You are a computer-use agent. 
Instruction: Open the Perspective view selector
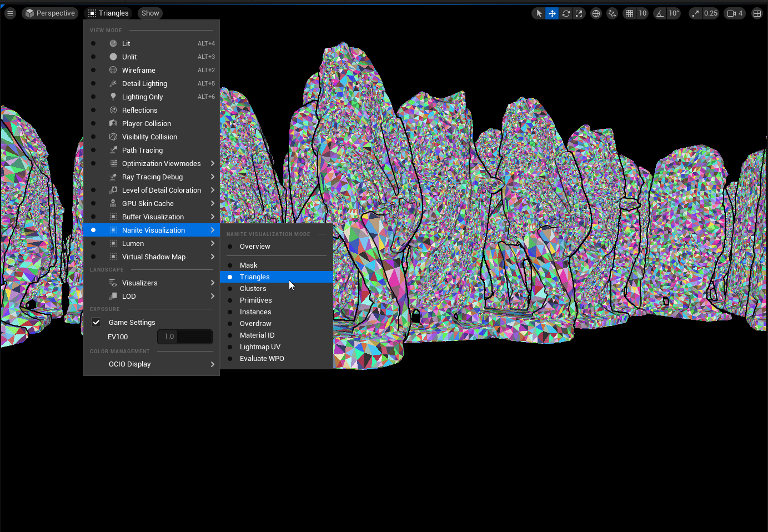(50, 13)
